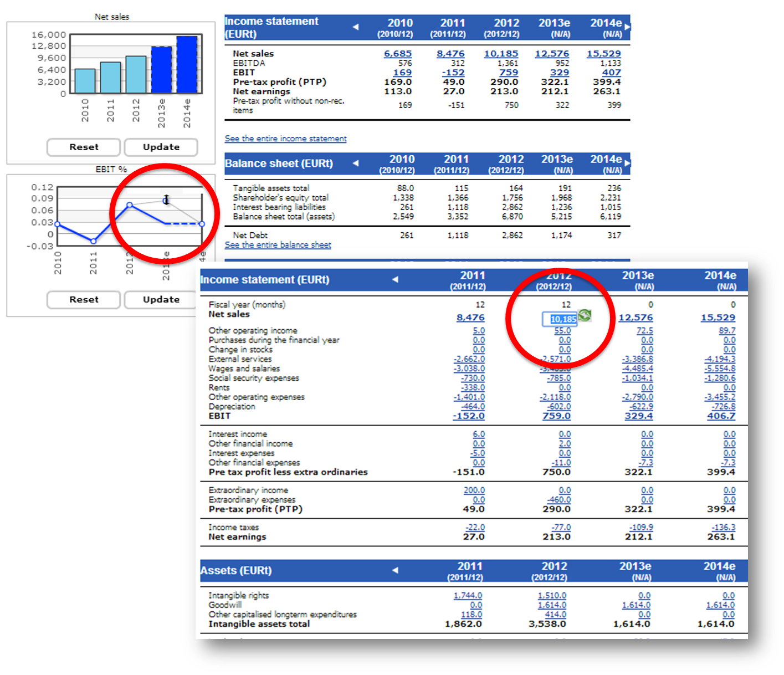Select the 2011 data point on the EBIT % line
784x675 pixels.
93,241
